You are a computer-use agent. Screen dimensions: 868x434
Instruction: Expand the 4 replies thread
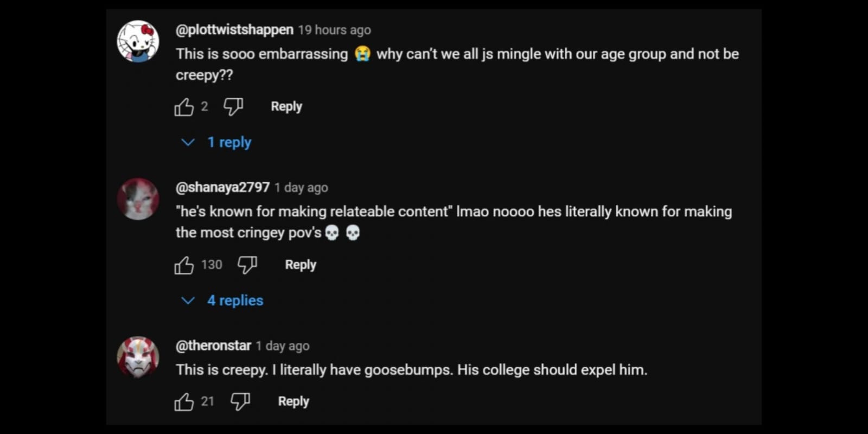click(235, 301)
